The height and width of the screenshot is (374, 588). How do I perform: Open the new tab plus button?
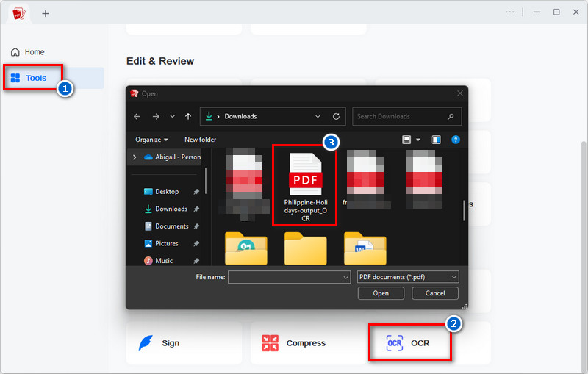tap(46, 13)
